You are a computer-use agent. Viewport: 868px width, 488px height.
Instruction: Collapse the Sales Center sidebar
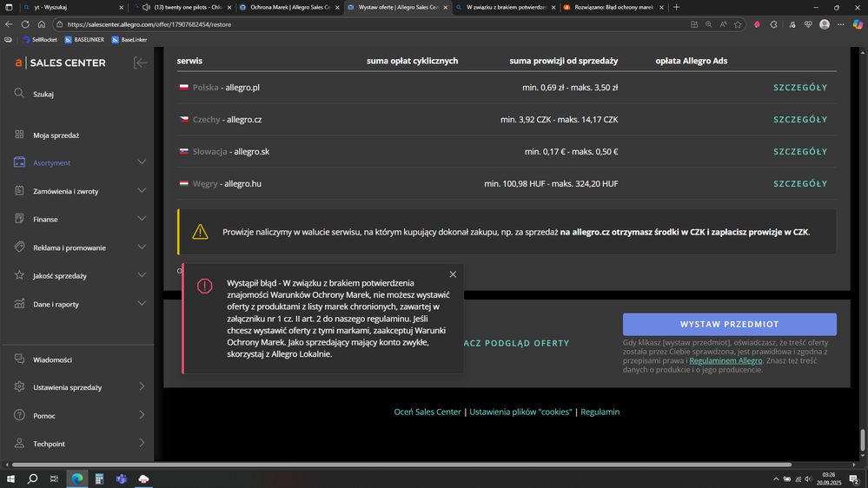click(x=140, y=63)
